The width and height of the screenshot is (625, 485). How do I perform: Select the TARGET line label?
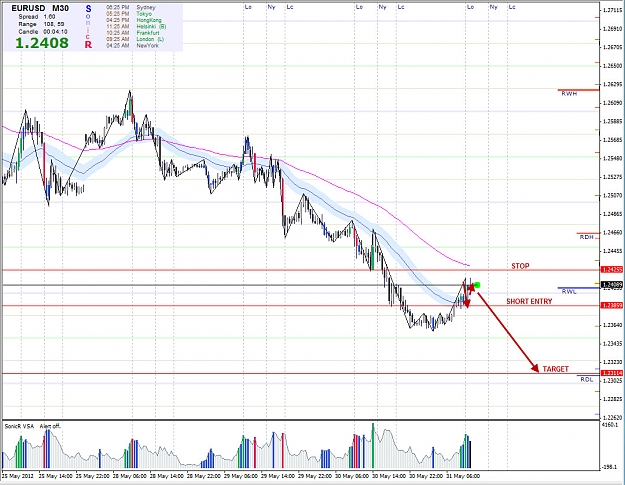(x=555, y=369)
